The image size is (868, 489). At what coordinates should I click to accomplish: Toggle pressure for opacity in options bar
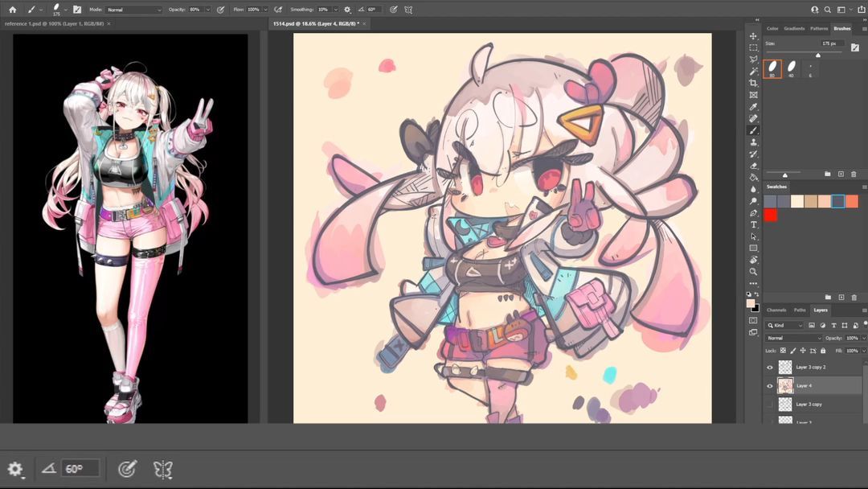coord(220,10)
